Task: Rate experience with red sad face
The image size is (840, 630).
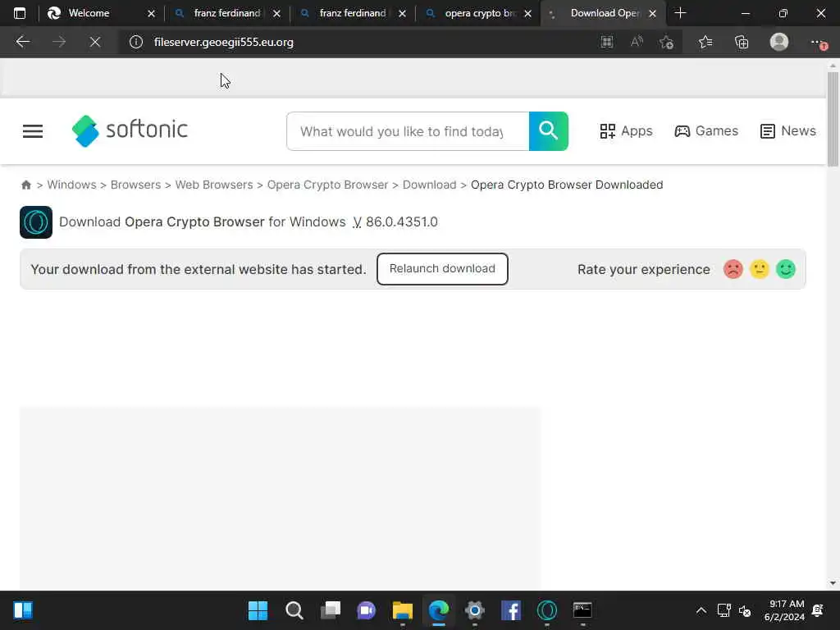Action: point(733,269)
